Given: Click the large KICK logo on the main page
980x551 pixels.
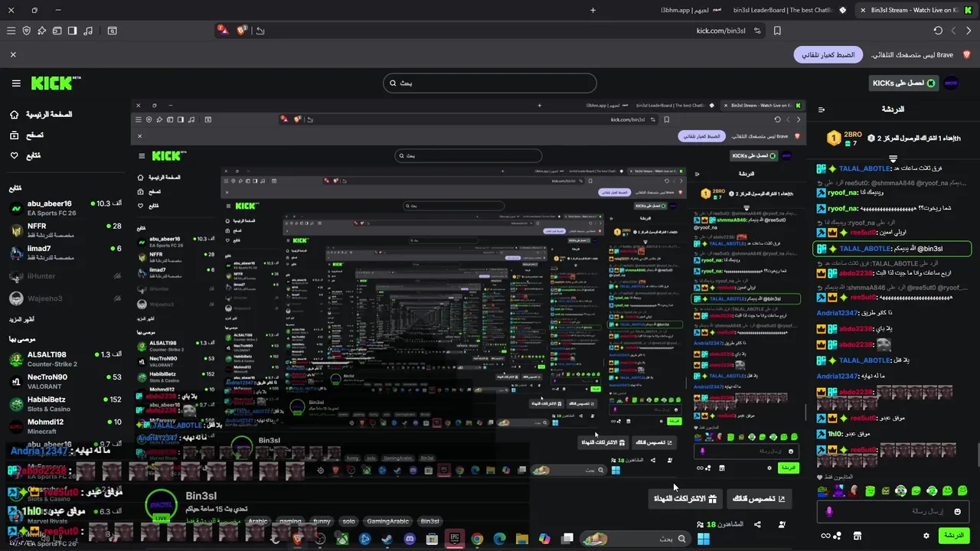Looking at the screenshot, I should click(x=56, y=83).
